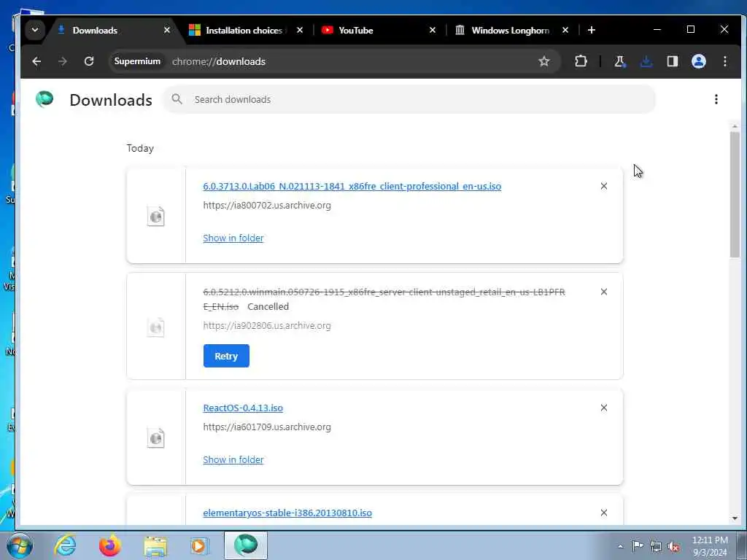747x560 pixels.
Task: Click the scrollbar up arrow
Action: point(735,127)
